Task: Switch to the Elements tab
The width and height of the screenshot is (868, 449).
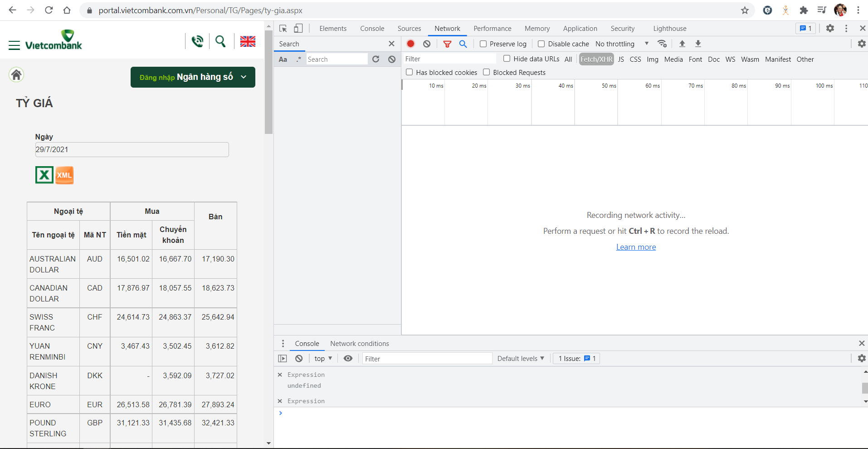Action: [333, 29]
